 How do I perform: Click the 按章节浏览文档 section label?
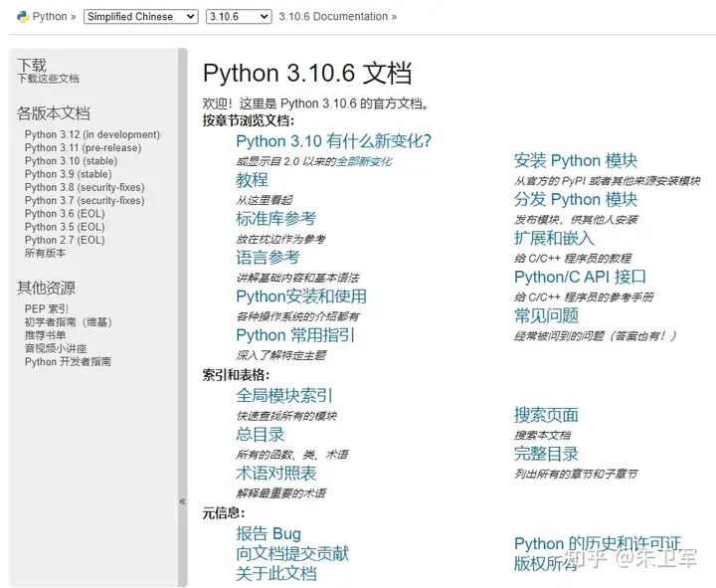click(249, 120)
